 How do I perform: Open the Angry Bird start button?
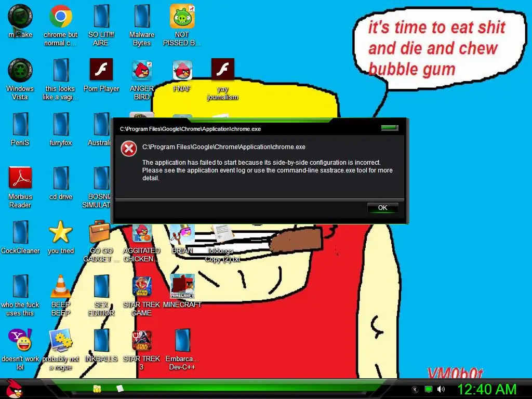pyautogui.click(x=14, y=389)
